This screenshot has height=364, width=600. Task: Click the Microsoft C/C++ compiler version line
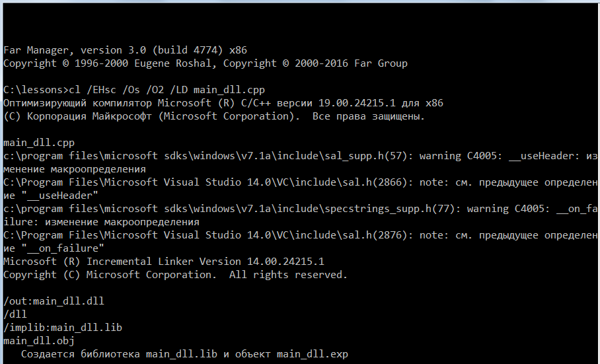pyautogui.click(x=223, y=103)
